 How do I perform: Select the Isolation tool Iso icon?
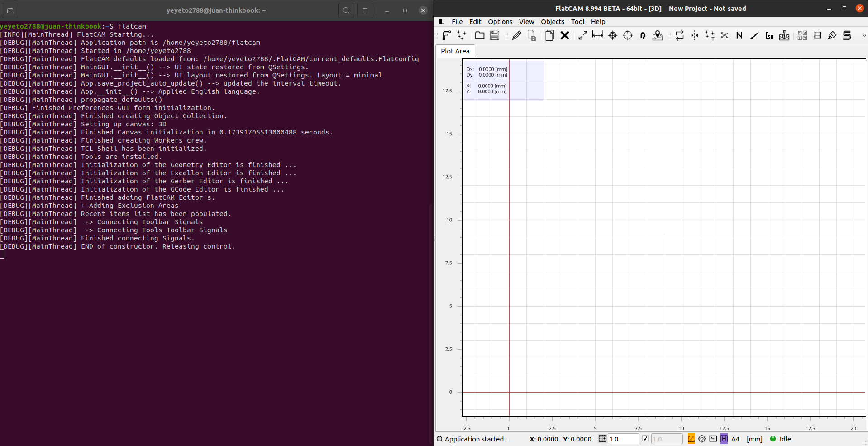(x=769, y=35)
